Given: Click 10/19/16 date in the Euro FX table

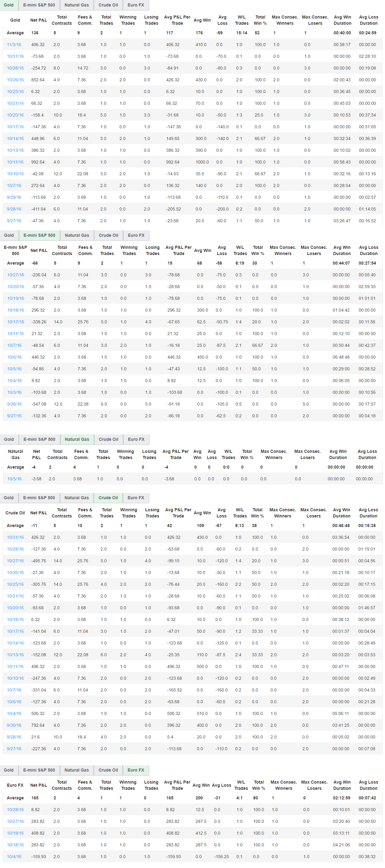Looking at the screenshot, I should coord(15,833).
